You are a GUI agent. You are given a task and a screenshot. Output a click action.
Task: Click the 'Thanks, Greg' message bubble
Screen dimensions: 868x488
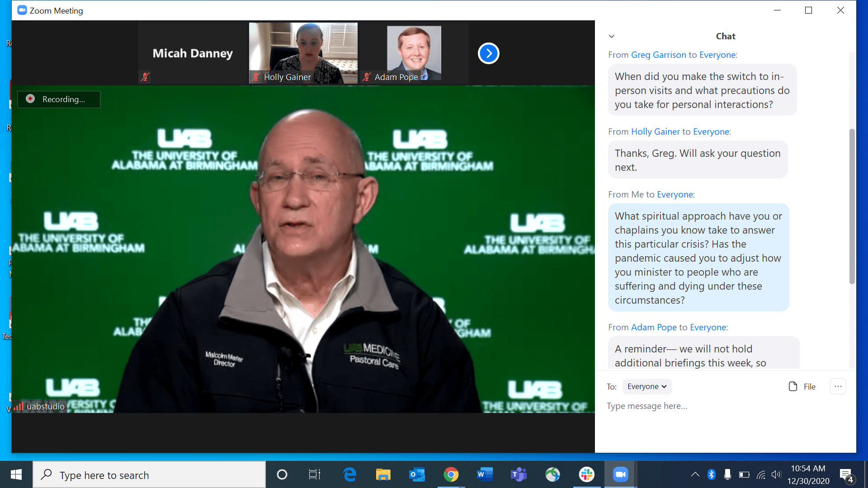[698, 160]
